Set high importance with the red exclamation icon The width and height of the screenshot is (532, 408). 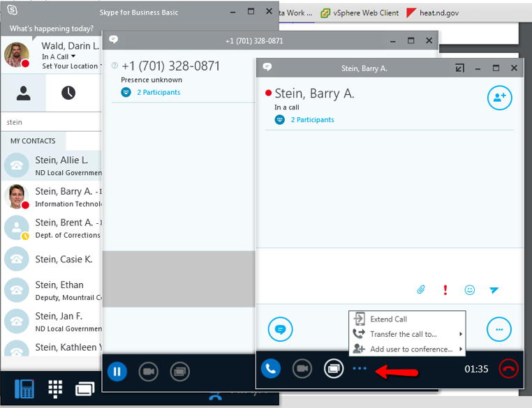pos(445,289)
